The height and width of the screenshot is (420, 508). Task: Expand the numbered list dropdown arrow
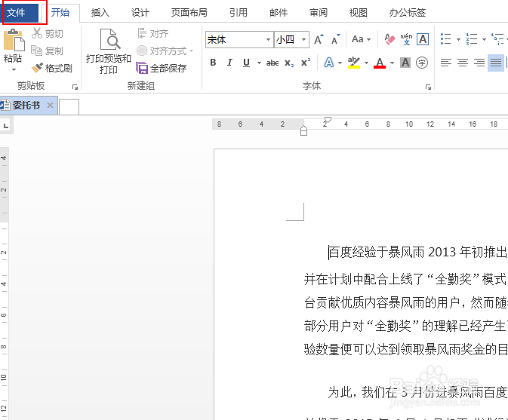click(484, 39)
